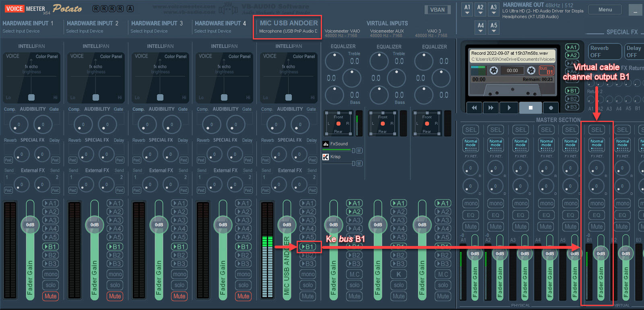This screenshot has width=644, height=310.
Task: Click Voicemeeter AUX front/rear pan pad
Action: coord(383,124)
